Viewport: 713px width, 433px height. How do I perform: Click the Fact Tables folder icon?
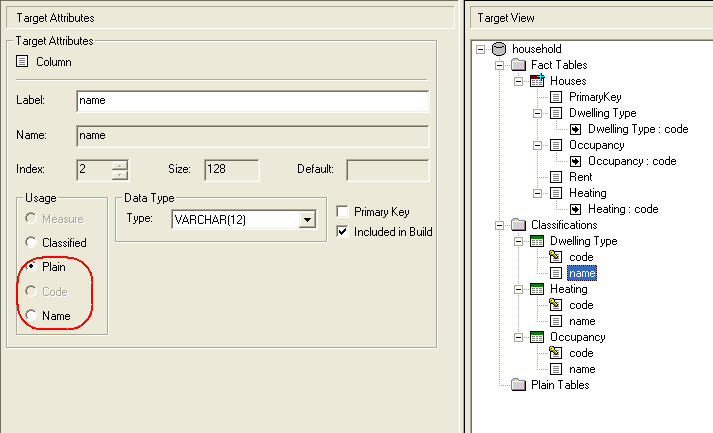click(518, 65)
